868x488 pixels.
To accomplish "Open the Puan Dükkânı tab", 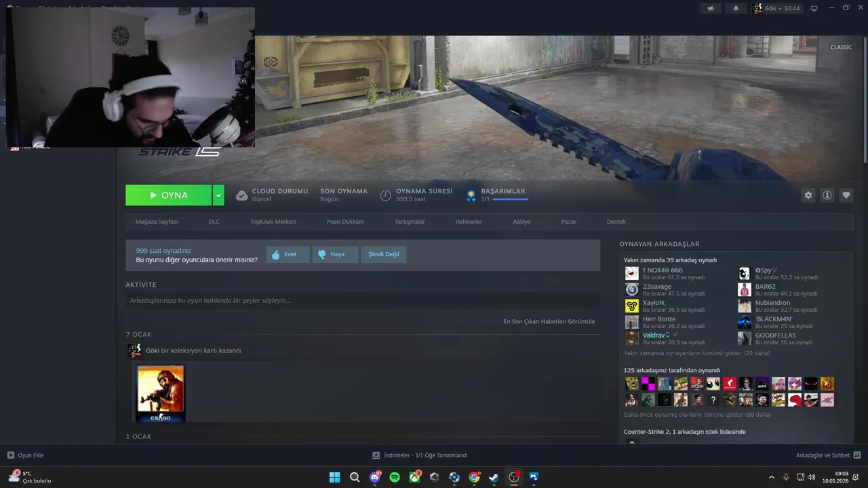I will [x=345, y=222].
